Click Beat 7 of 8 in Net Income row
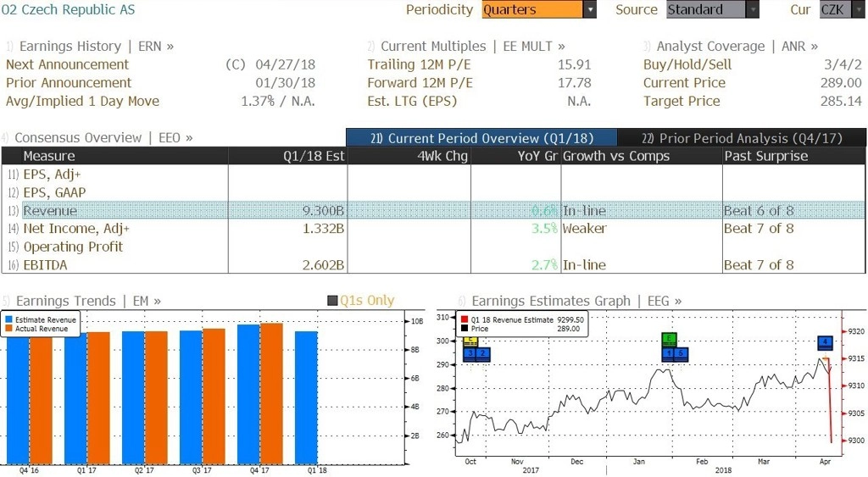This screenshot has width=868, height=477. (759, 229)
